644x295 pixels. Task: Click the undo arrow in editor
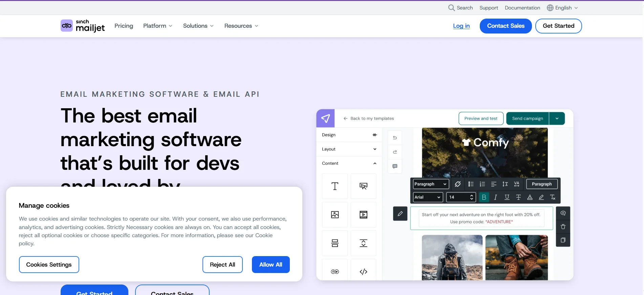click(x=395, y=138)
